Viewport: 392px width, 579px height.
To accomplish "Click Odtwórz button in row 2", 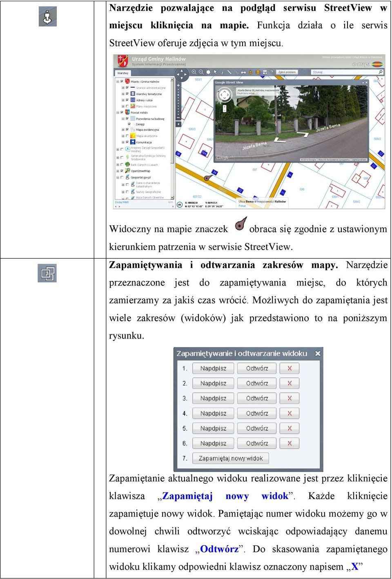I will click(257, 383).
